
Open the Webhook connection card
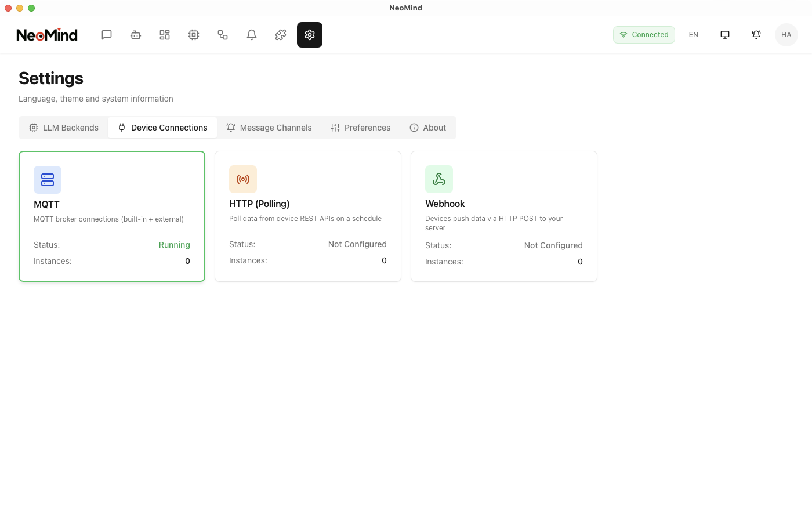click(x=503, y=216)
